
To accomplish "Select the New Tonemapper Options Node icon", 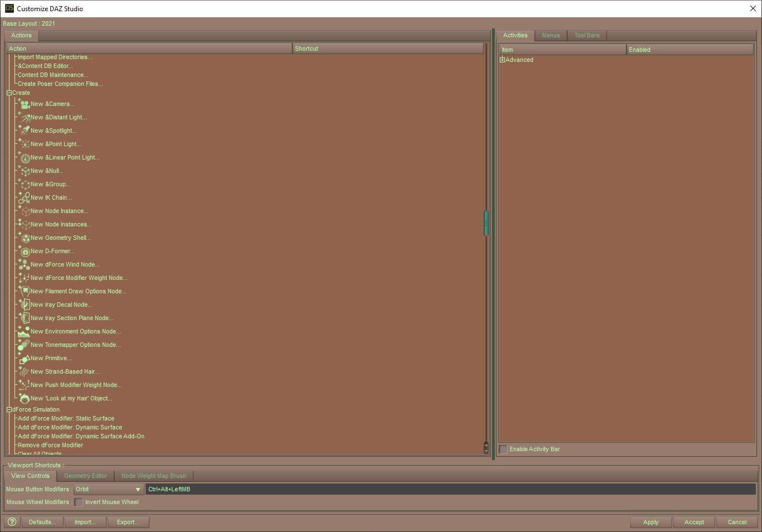I will (x=24, y=345).
